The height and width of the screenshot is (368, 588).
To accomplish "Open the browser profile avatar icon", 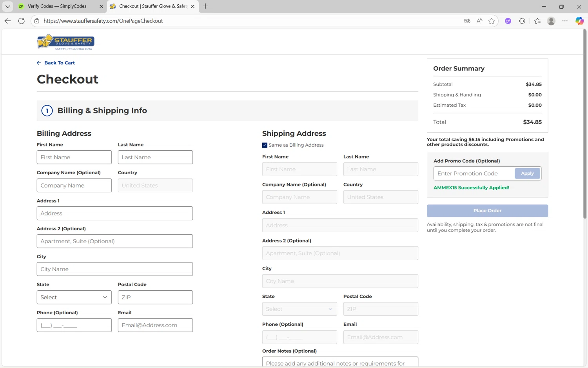I will (551, 21).
